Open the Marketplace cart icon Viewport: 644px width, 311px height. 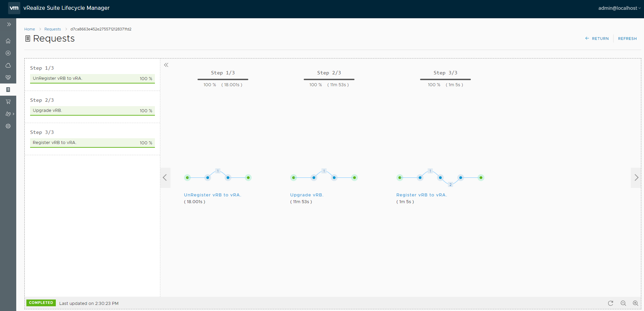8,102
